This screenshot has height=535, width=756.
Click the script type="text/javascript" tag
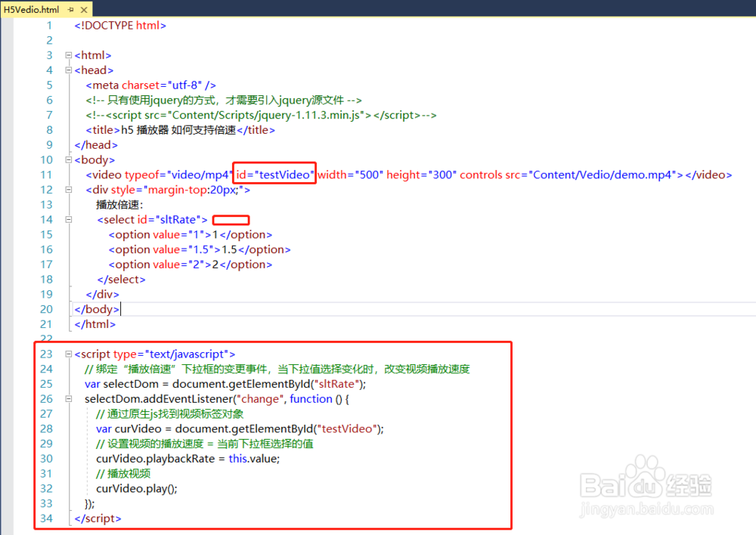(x=155, y=354)
